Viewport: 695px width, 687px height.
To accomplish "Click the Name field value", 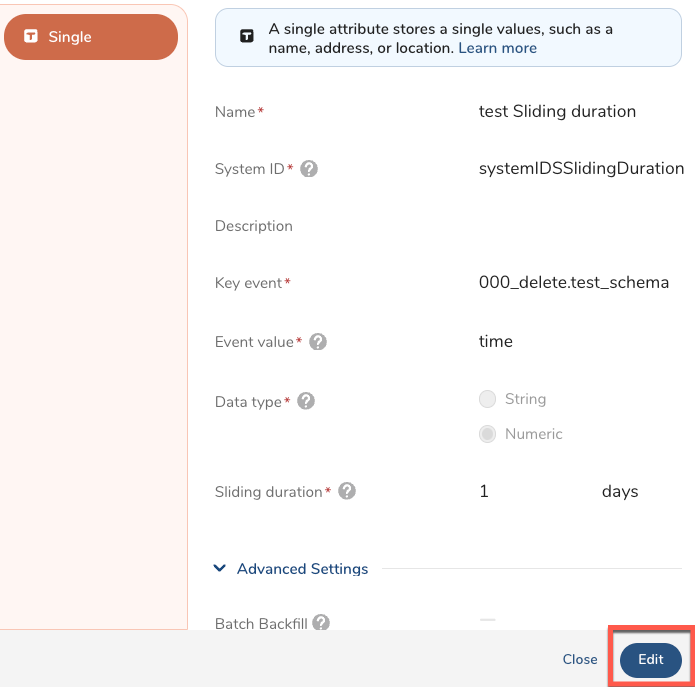I will (x=557, y=111).
